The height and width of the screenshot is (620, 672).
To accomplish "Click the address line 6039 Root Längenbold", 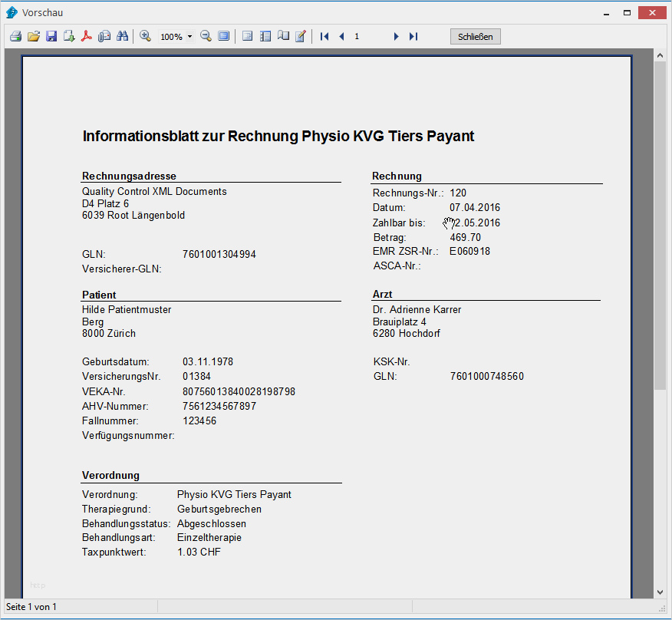I will click(133, 216).
